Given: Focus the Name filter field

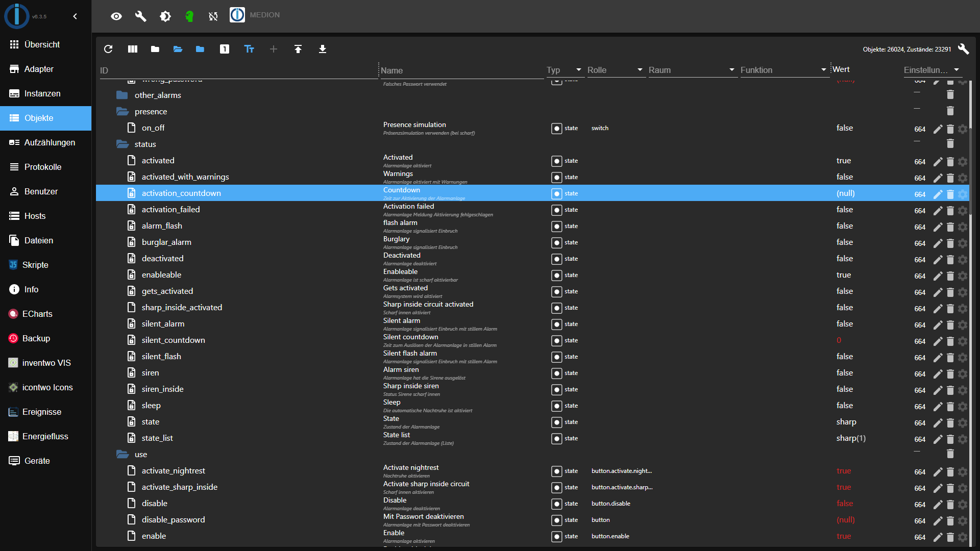Looking at the screenshot, I should point(462,70).
